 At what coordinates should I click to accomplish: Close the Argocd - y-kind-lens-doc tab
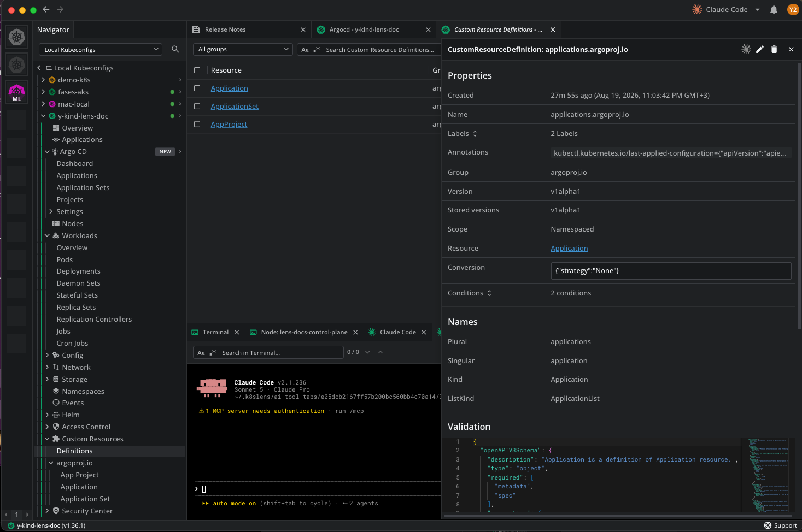pyautogui.click(x=428, y=29)
